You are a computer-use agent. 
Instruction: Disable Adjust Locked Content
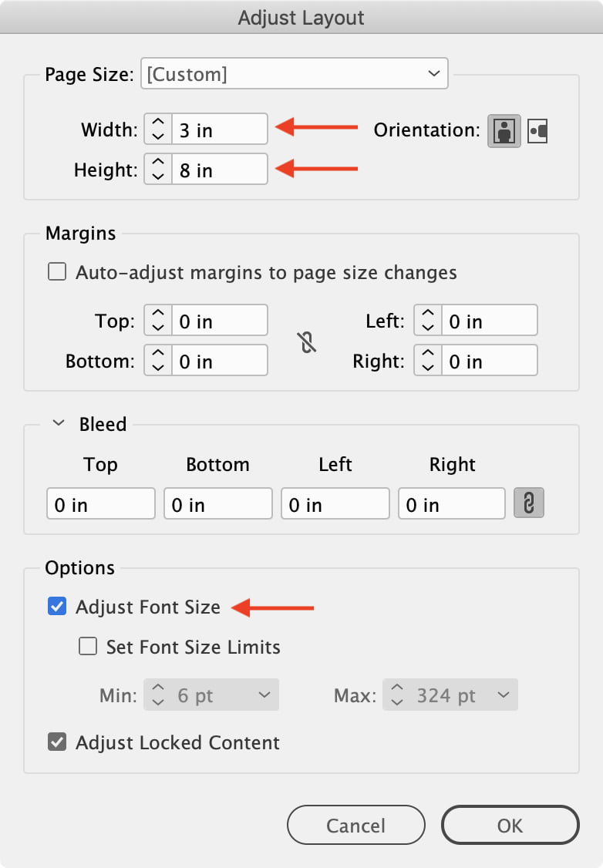click(57, 743)
